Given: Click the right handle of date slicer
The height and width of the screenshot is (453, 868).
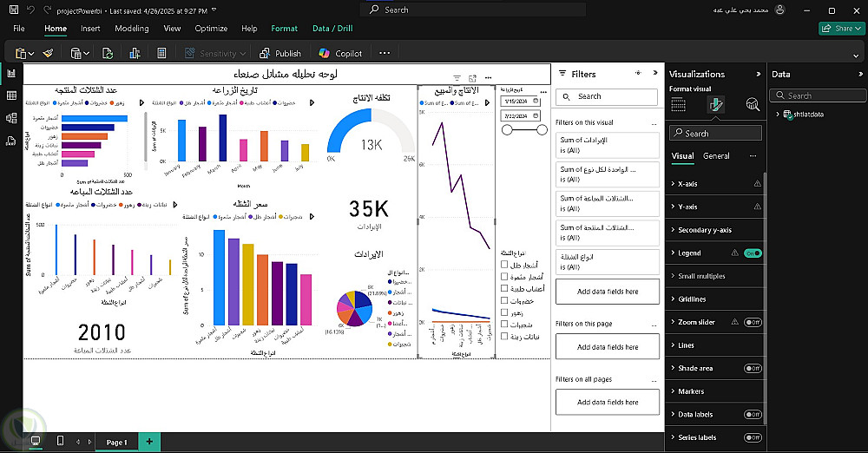Looking at the screenshot, I should coord(542,130).
